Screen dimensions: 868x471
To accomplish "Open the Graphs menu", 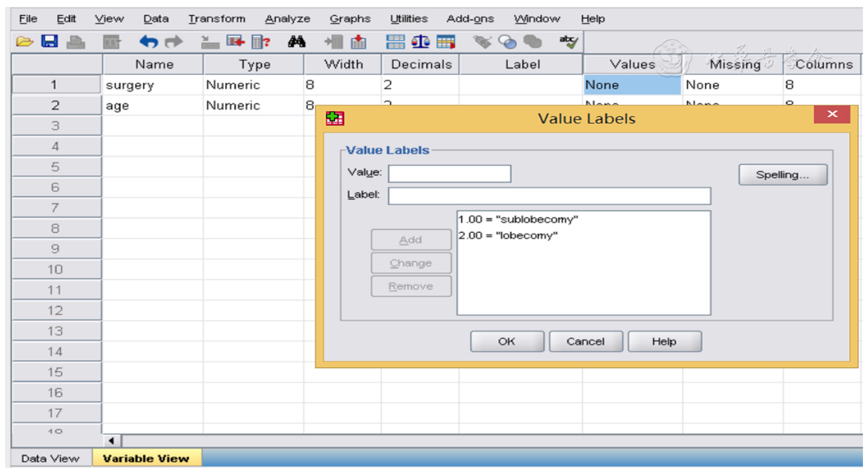I will (x=350, y=19).
